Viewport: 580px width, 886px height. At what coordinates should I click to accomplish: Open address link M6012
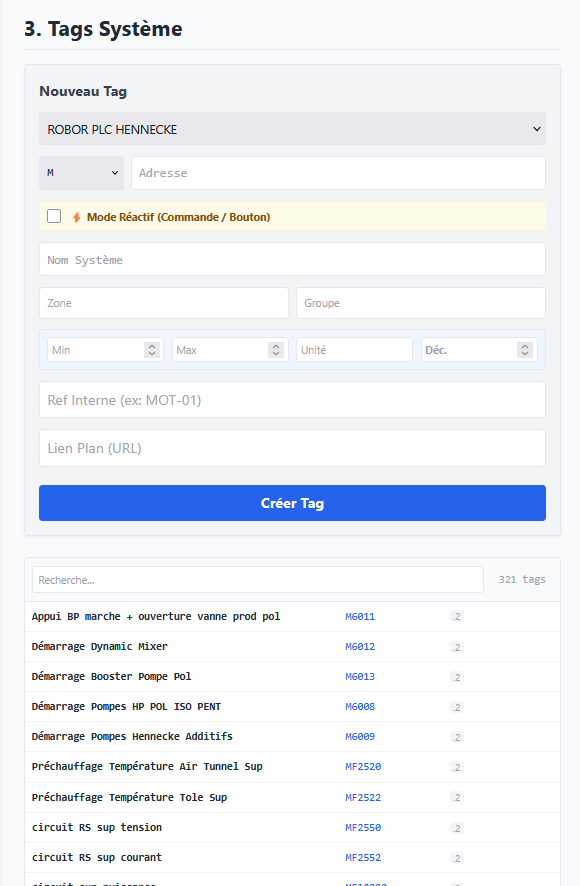[360, 646]
